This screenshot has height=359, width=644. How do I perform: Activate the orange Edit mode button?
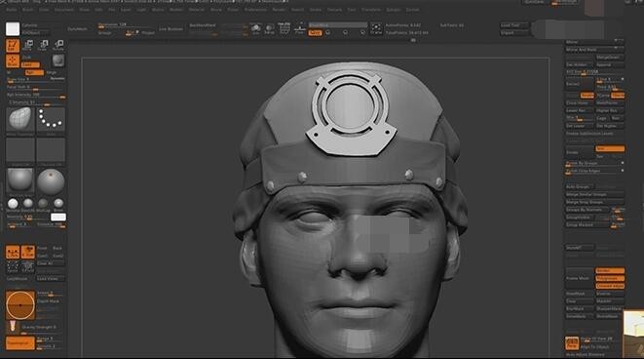click(13, 46)
